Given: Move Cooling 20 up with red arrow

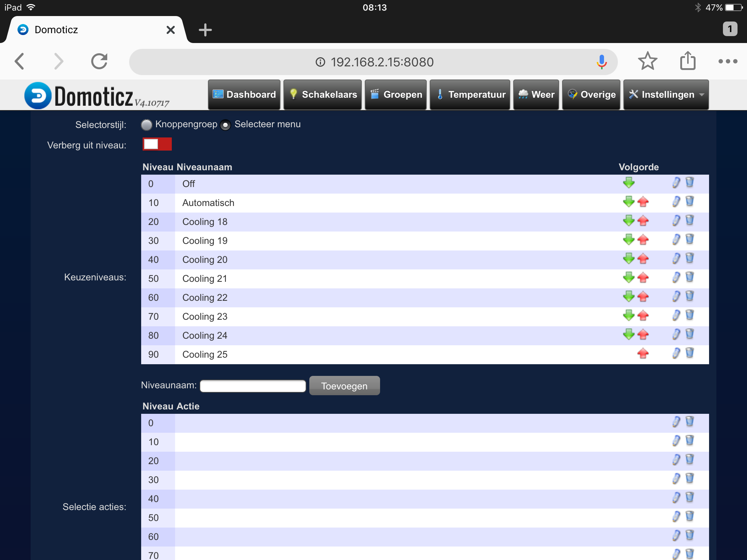Looking at the screenshot, I should [643, 258].
